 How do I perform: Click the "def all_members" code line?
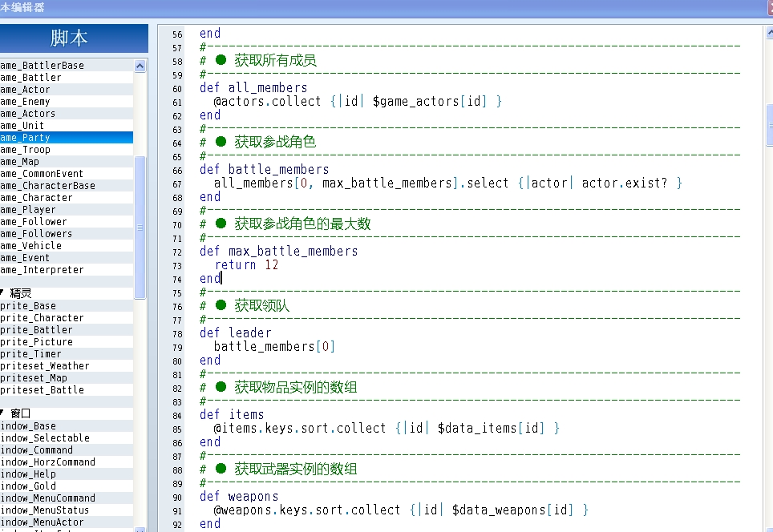[253, 88]
